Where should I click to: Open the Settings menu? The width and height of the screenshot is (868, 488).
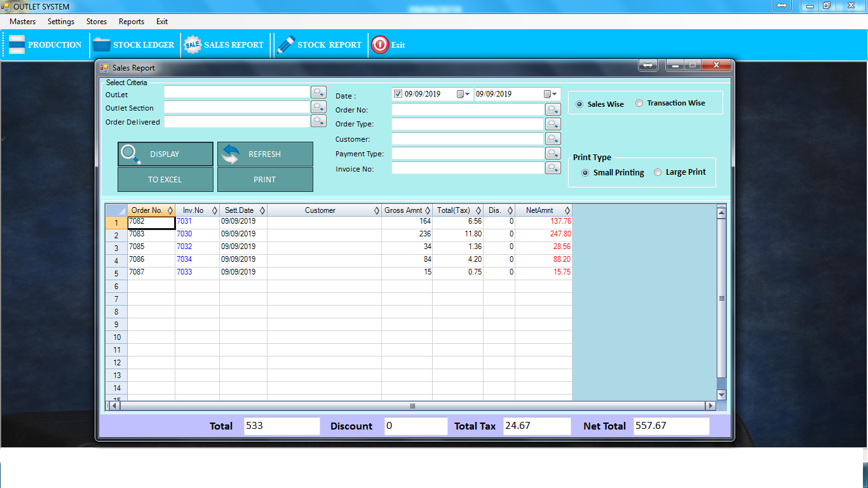coord(61,22)
